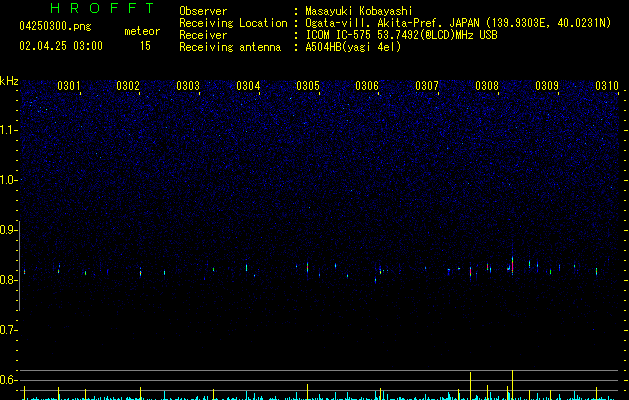Click the gray frequency range bar on the left axis

20,265
